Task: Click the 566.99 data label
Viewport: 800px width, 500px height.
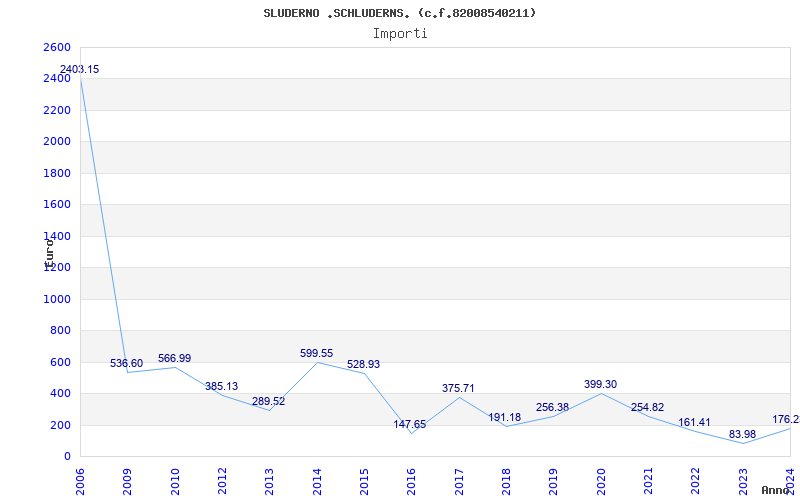Action: [x=174, y=358]
